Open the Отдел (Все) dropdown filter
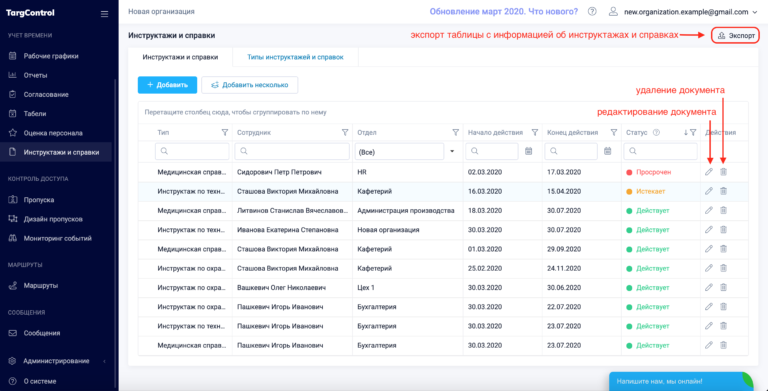The height and width of the screenshot is (391, 768). [x=407, y=152]
